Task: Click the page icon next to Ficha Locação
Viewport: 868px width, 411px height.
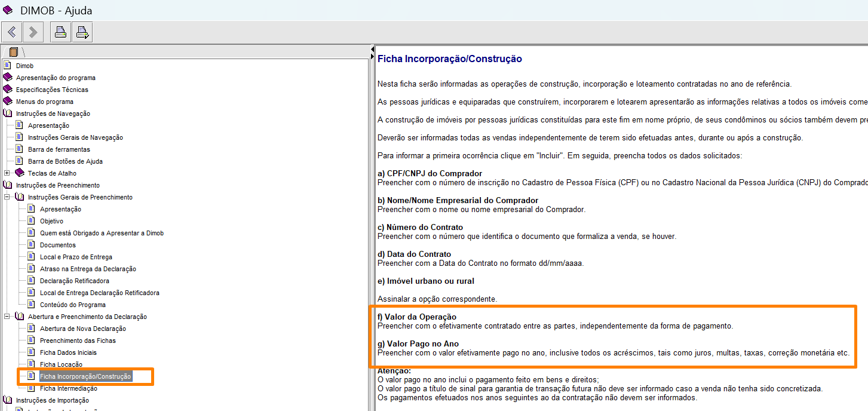Action: (x=31, y=364)
